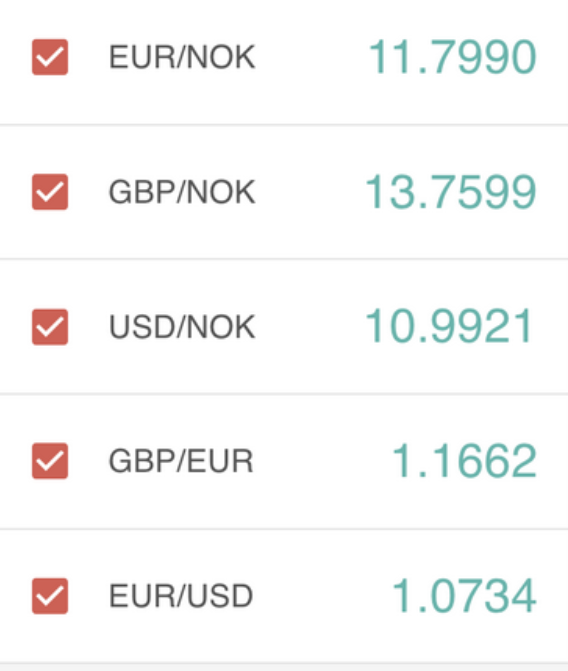Click the EUR/USD pair label

tap(181, 596)
